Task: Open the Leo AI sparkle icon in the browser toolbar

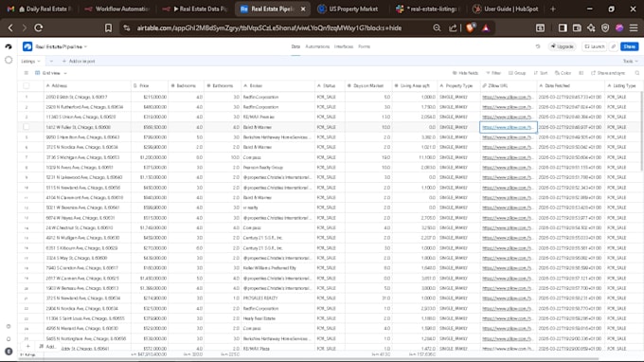Action: (591, 27)
